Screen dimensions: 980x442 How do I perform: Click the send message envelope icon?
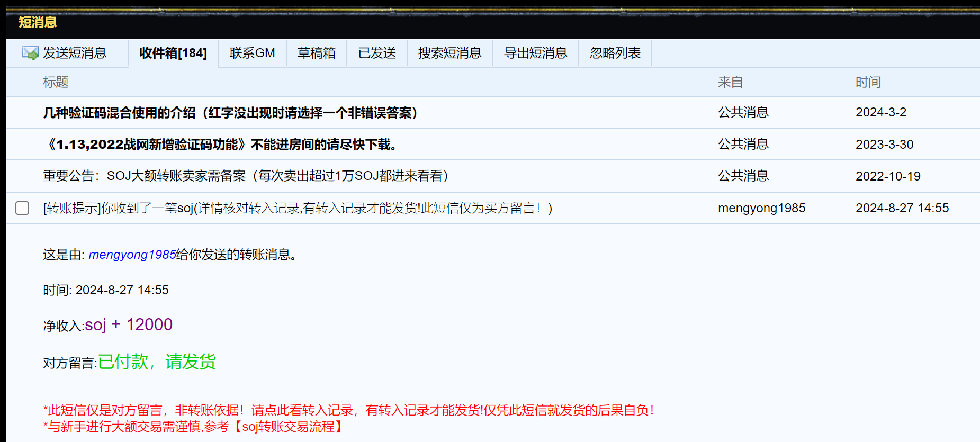[x=30, y=53]
